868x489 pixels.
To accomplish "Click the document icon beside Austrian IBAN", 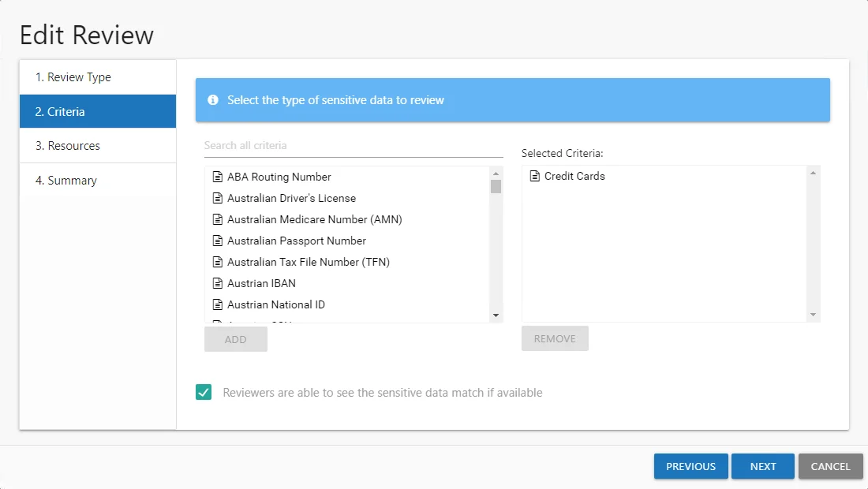I will coord(218,283).
